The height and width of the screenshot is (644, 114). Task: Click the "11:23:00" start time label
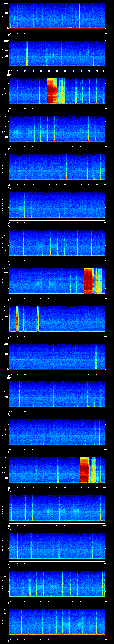click(9, 71)
